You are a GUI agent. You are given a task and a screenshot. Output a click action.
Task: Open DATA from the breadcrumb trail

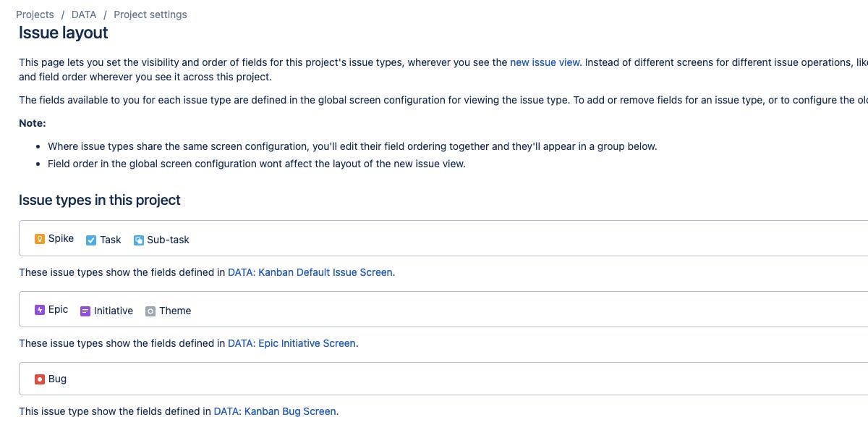[83, 14]
